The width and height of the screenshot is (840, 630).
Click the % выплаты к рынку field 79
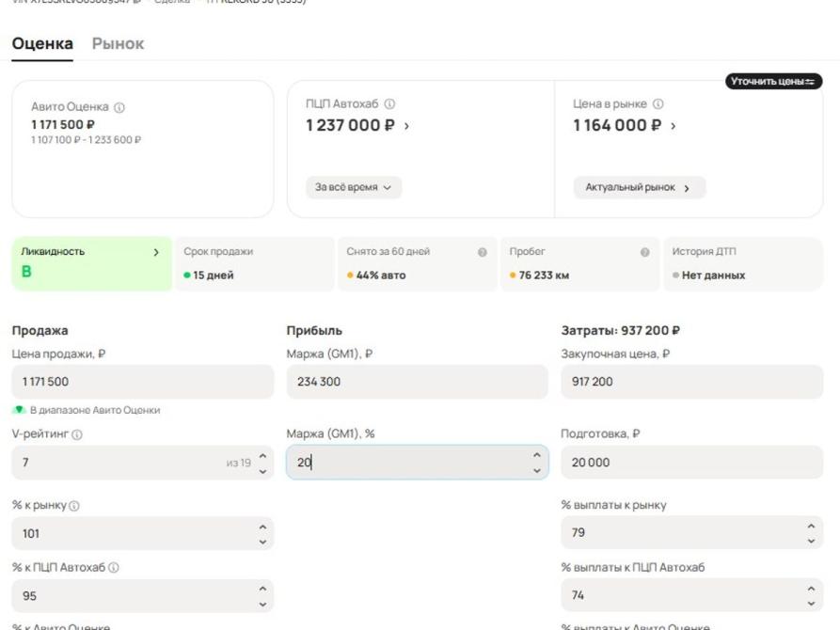[x=691, y=533]
